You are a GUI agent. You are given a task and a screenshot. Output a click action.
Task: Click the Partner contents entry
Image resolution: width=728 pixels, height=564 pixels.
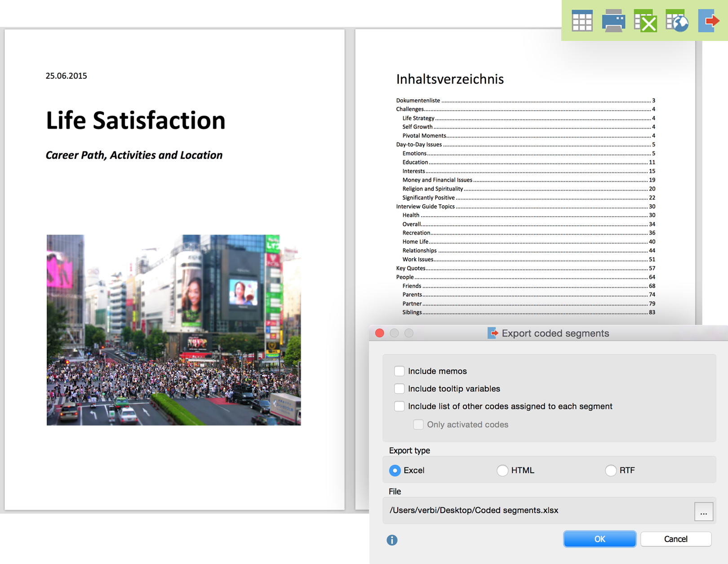[x=528, y=304]
